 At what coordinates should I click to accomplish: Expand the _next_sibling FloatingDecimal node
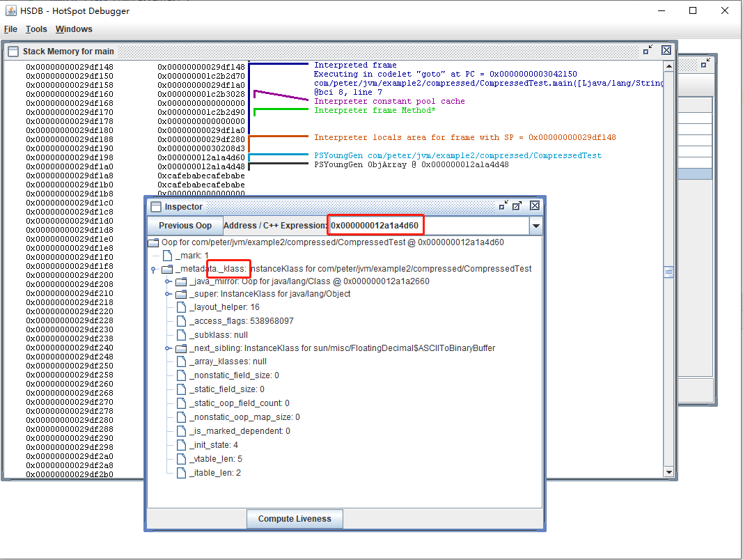click(168, 348)
